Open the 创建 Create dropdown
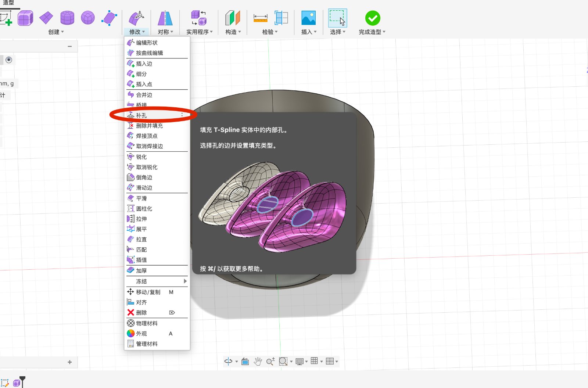Image resolution: width=588 pixels, height=388 pixels. click(54, 32)
